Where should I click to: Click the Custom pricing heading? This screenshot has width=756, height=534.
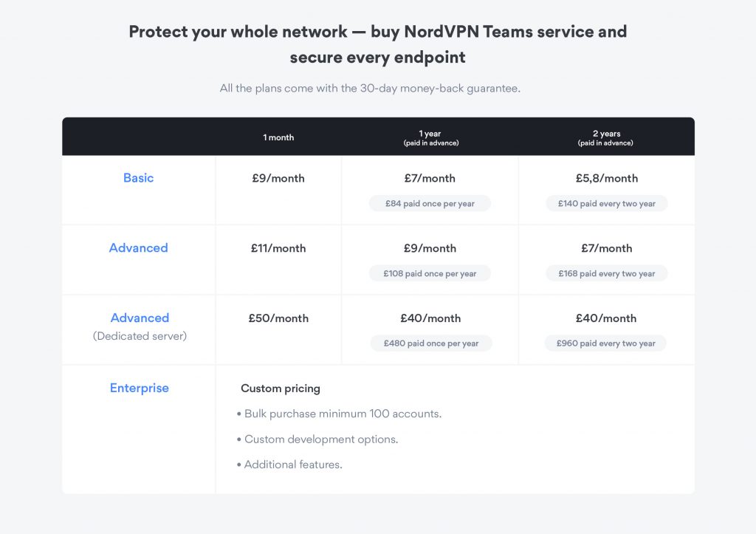click(x=281, y=388)
